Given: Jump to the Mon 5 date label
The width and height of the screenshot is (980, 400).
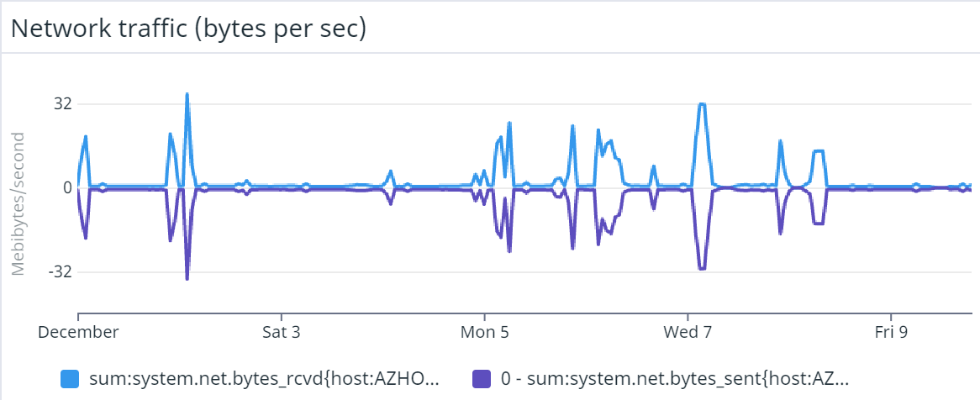Looking at the screenshot, I should pos(485,332).
